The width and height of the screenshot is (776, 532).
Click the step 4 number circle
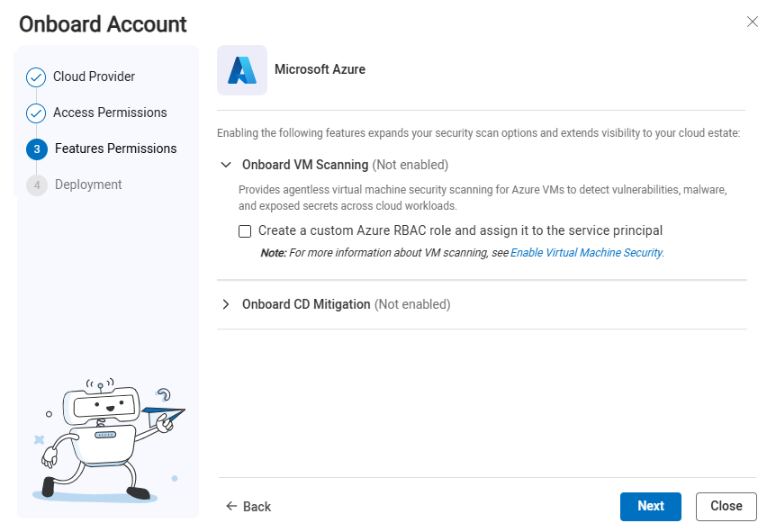pos(37,185)
